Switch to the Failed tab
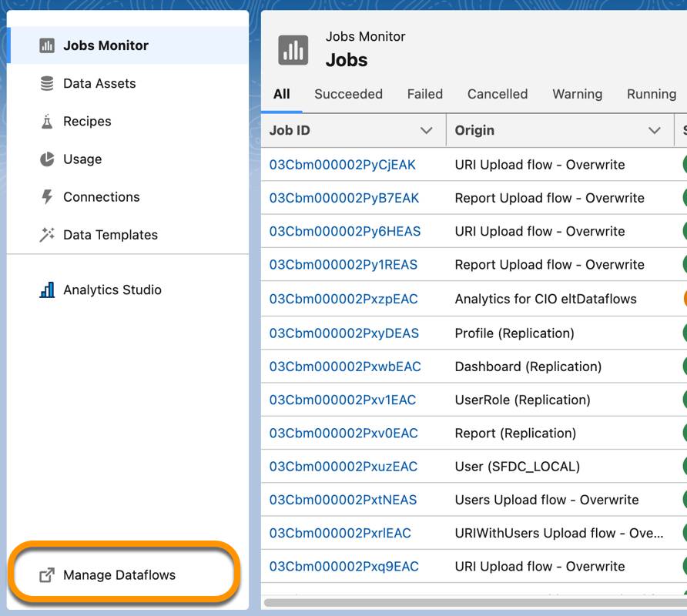The height and width of the screenshot is (616, 687). [424, 94]
